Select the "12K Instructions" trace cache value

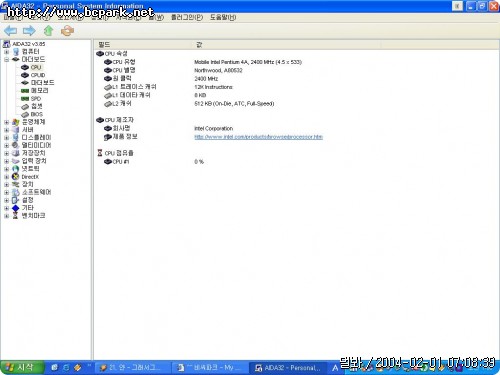[x=213, y=87]
